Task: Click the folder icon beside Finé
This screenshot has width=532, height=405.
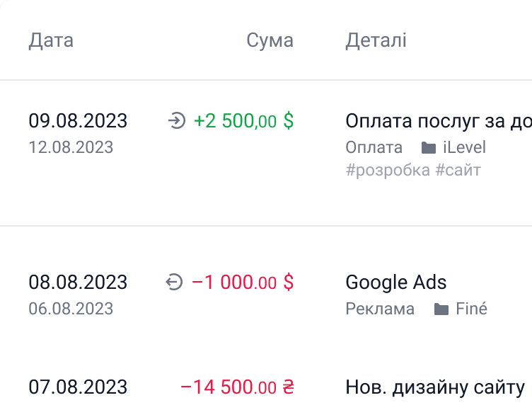Action: click(441, 309)
